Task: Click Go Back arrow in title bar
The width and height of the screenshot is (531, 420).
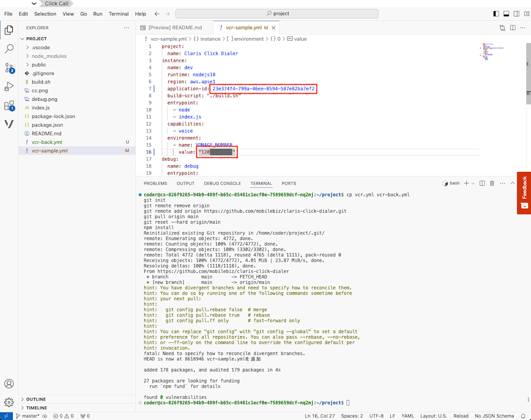Action: (x=157, y=14)
